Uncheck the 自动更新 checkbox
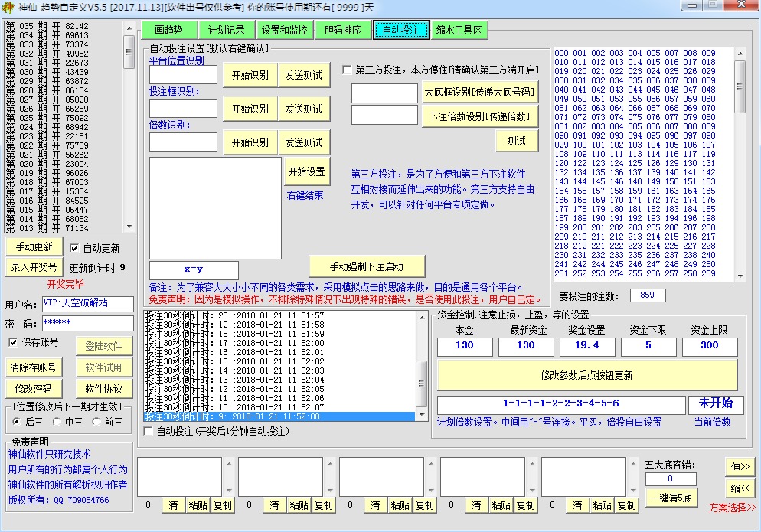The height and width of the screenshot is (532, 761). click(74, 248)
